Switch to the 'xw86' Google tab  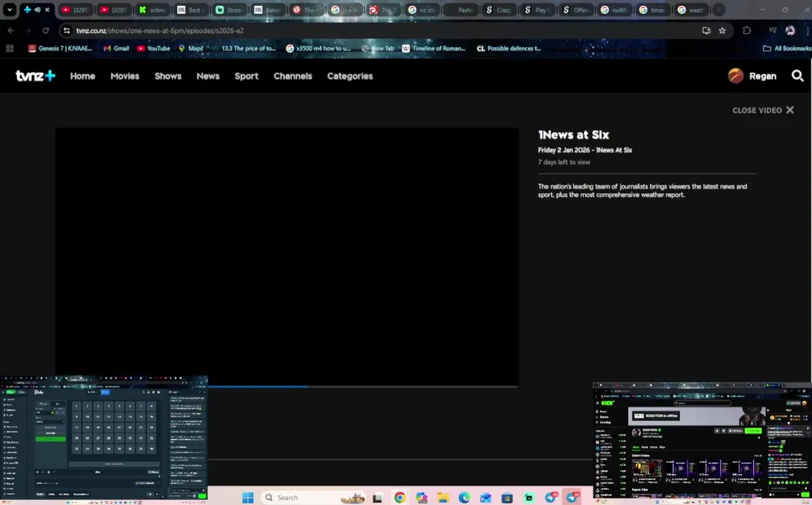tap(614, 10)
